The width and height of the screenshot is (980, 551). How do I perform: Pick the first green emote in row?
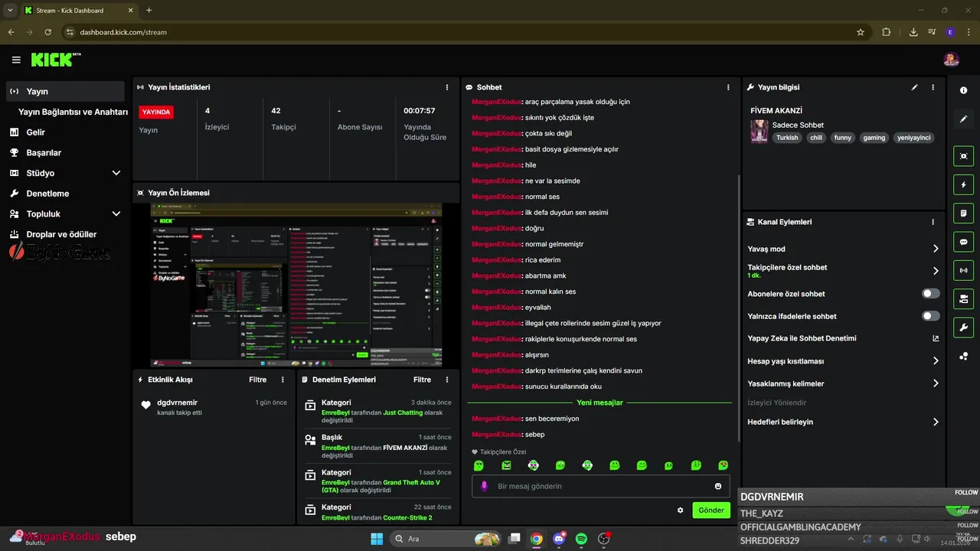(x=479, y=465)
